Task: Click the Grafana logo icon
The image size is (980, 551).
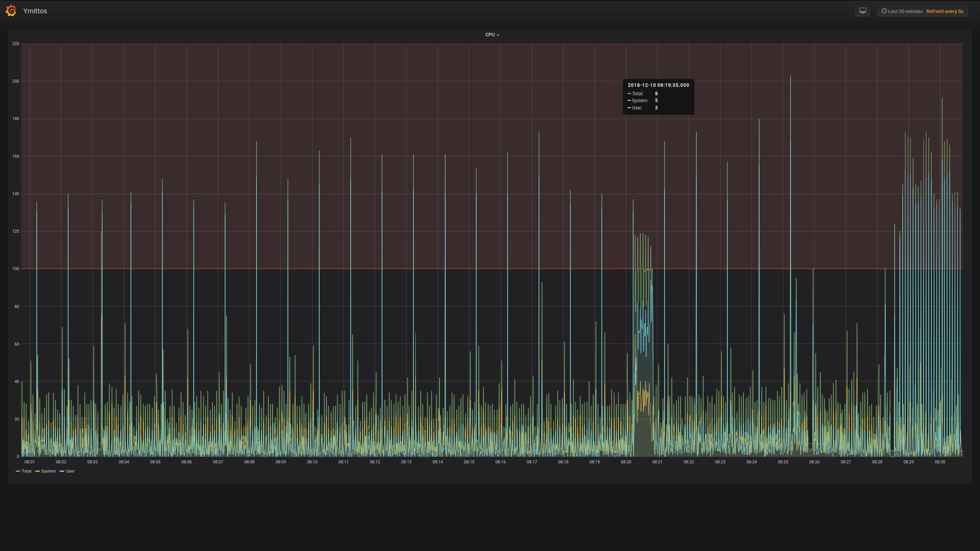Action: tap(11, 11)
